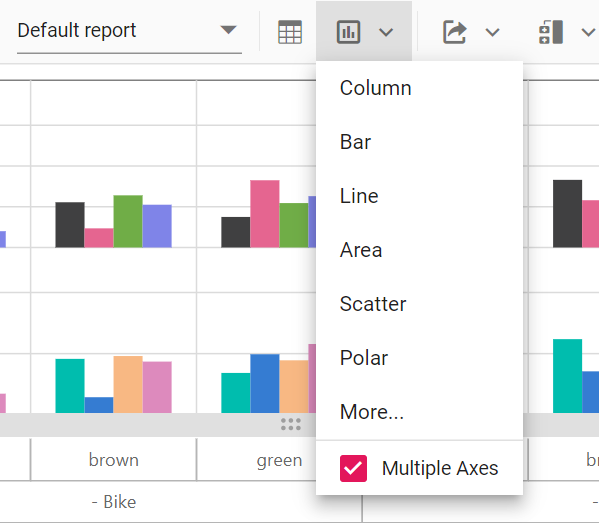Click the chart splitter drag handle
The image size is (599, 523).
pos(291,424)
